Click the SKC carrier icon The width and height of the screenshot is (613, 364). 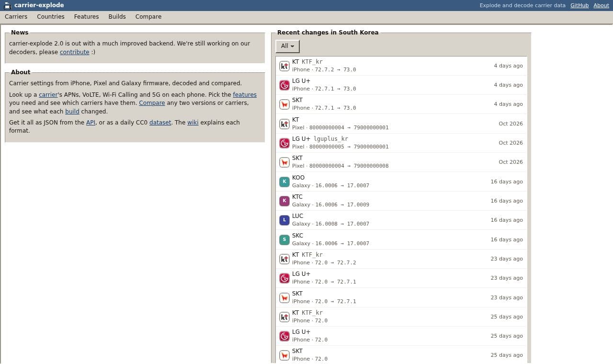tap(284, 240)
